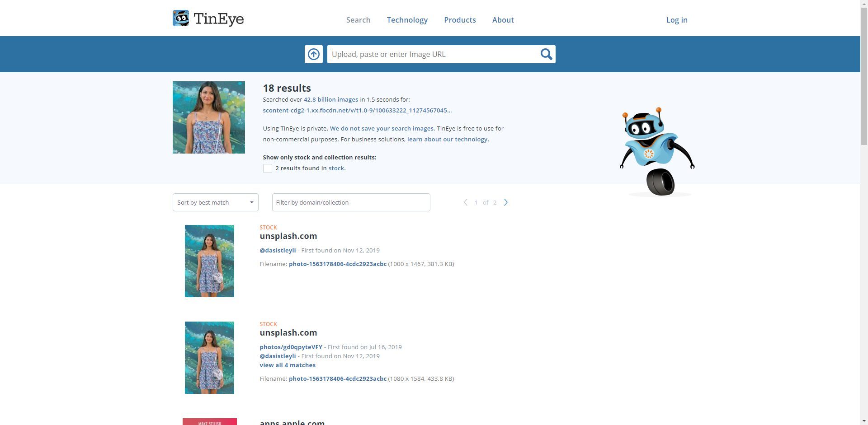
Task: Open 'We do not save your search images' link
Action: [382, 128]
